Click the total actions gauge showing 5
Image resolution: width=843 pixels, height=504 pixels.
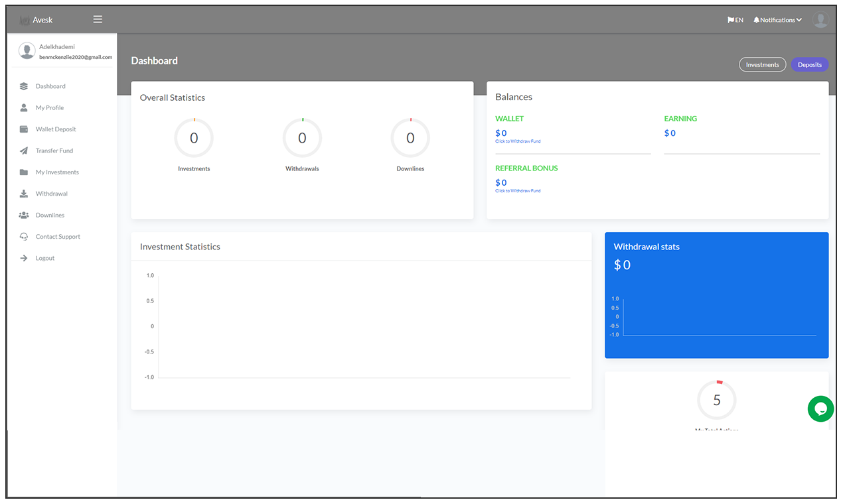[717, 400]
